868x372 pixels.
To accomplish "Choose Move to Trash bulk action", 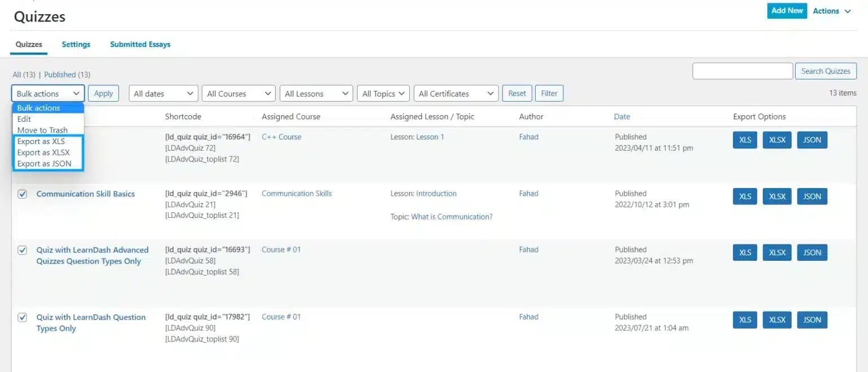I will (x=42, y=130).
